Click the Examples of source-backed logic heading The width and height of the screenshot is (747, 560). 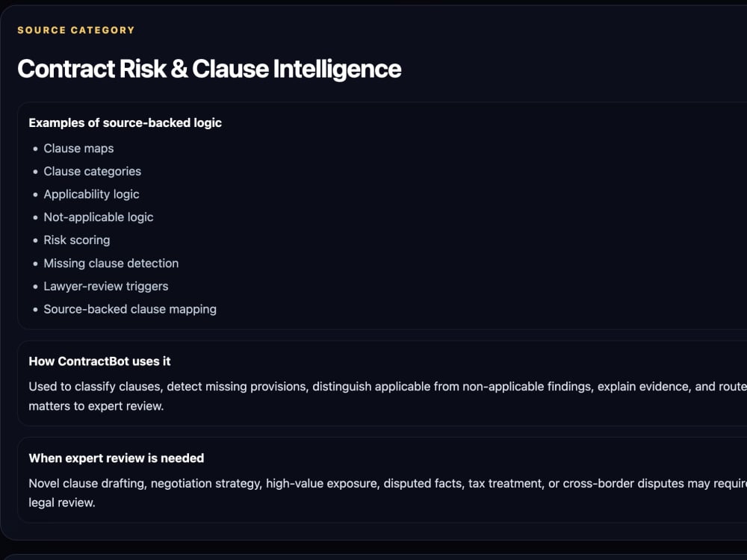click(x=125, y=123)
